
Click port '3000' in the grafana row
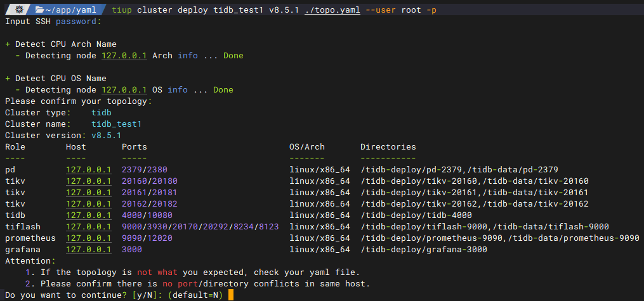tap(132, 249)
